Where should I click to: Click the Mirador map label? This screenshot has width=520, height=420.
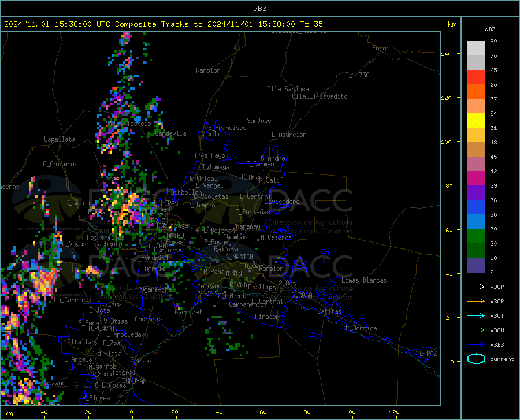[266, 317]
